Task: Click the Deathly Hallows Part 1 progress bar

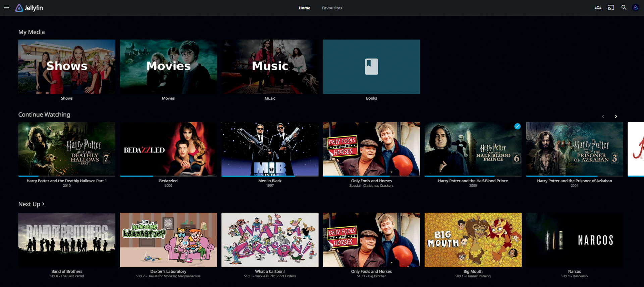Action: (x=67, y=176)
